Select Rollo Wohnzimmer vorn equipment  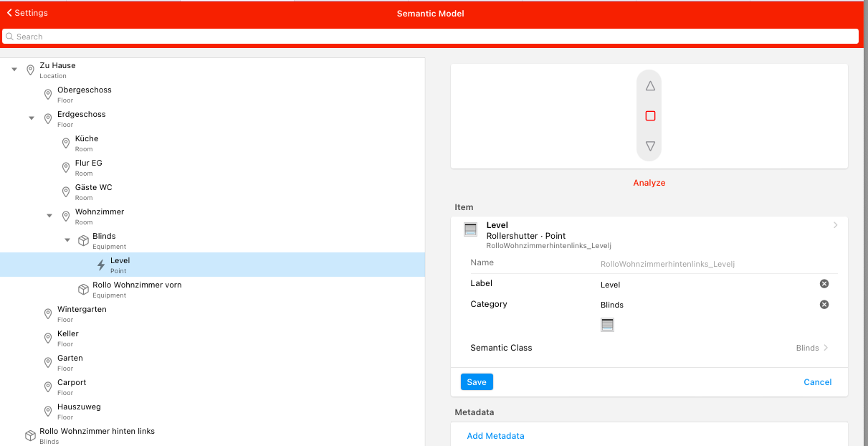tap(136, 285)
